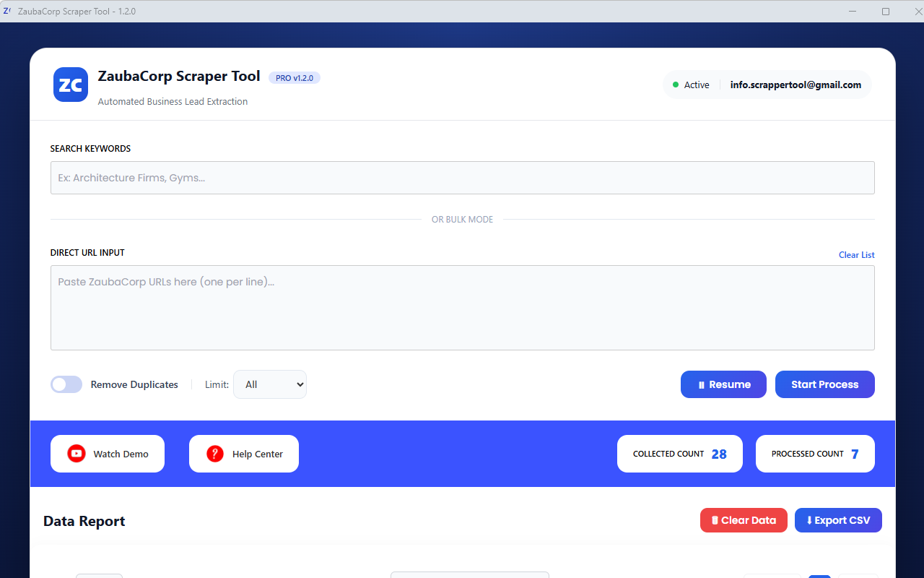924x578 pixels.
Task: Click the Remove Duplicates label
Action: pos(134,384)
